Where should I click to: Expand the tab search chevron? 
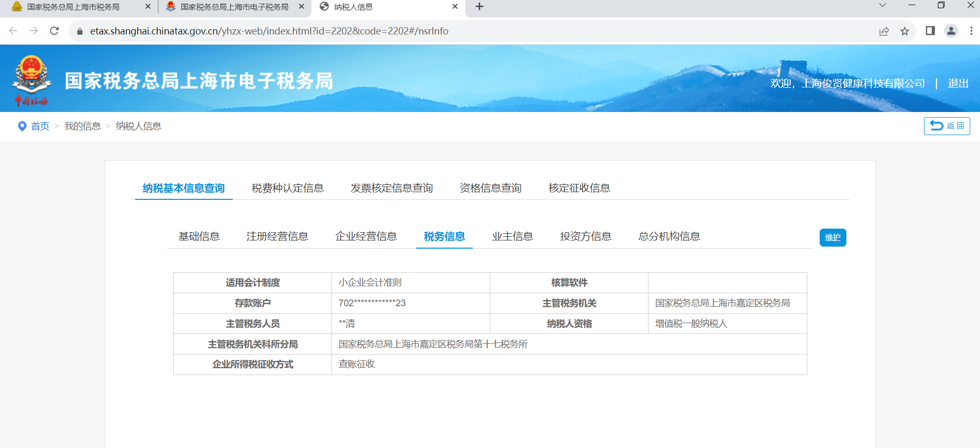coord(882,6)
